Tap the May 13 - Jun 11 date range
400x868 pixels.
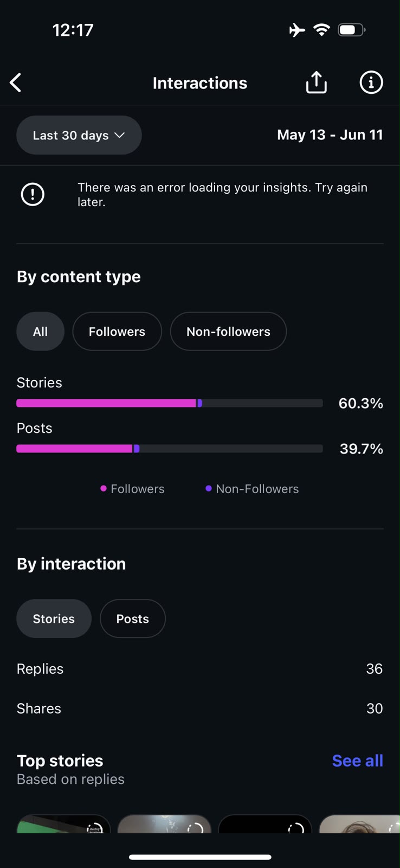click(x=330, y=135)
